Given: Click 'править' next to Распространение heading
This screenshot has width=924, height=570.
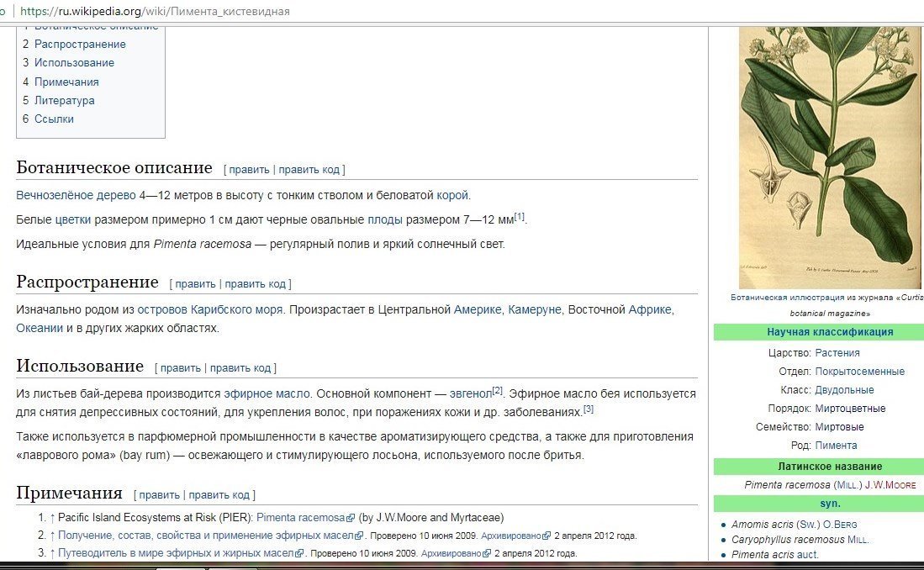Looking at the screenshot, I should pyautogui.click(x=196, y=284).
